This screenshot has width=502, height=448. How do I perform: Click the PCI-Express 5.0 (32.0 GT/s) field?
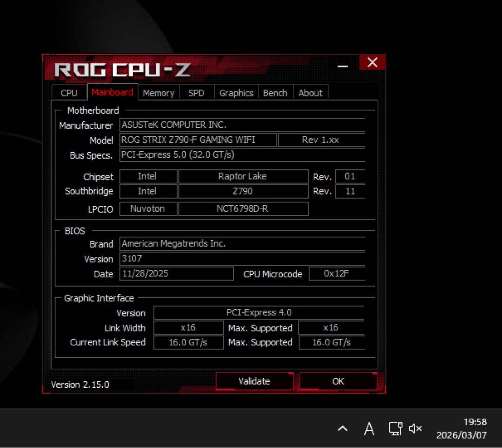pos(242,155)
